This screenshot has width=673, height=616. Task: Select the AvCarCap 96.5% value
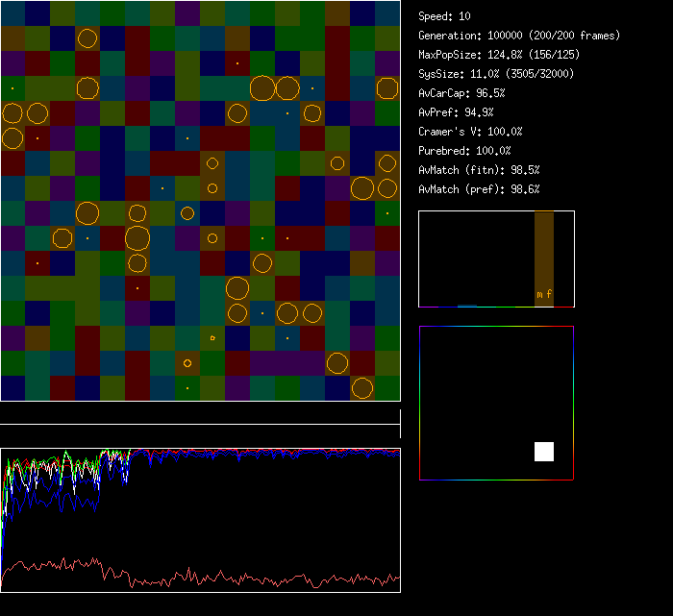coord(461,93)
